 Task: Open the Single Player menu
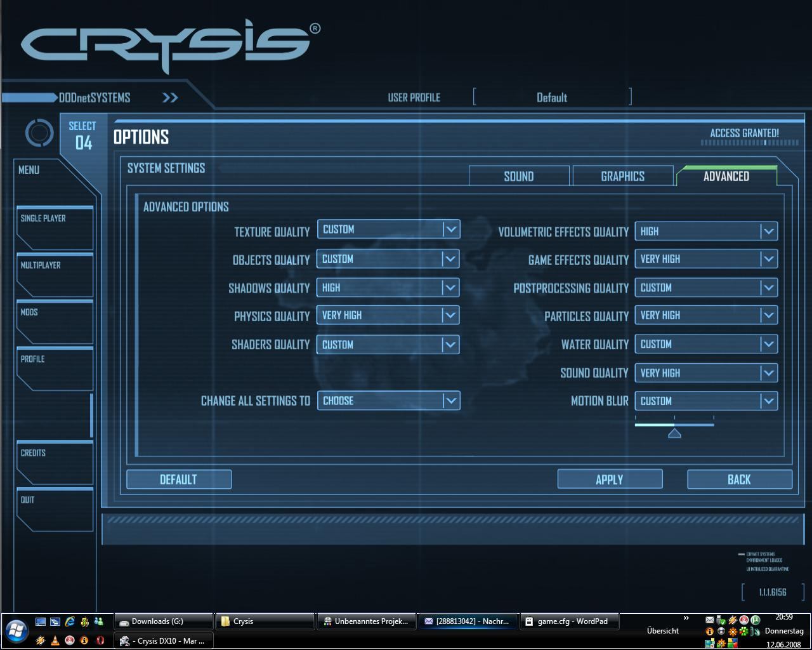tap(55, 227)
